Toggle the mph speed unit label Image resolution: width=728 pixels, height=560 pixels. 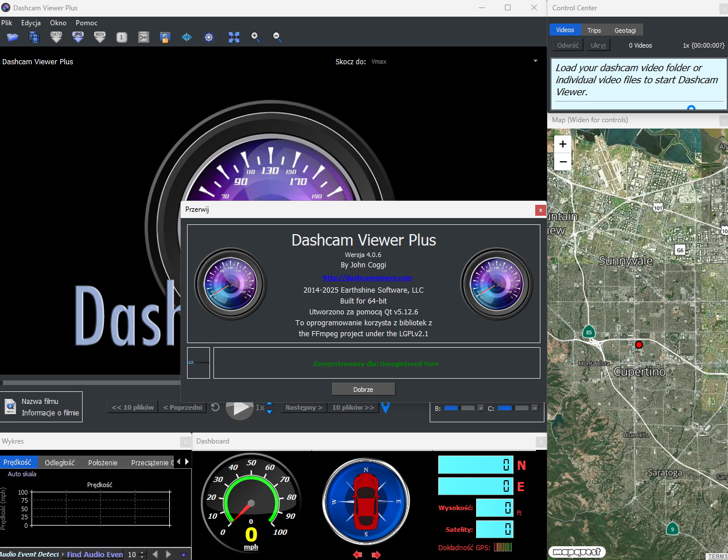[251, 547]
